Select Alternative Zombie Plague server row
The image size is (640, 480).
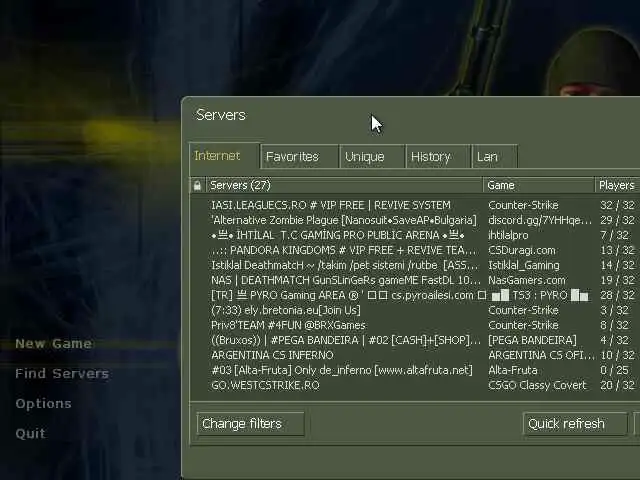[x=415, y=220]
